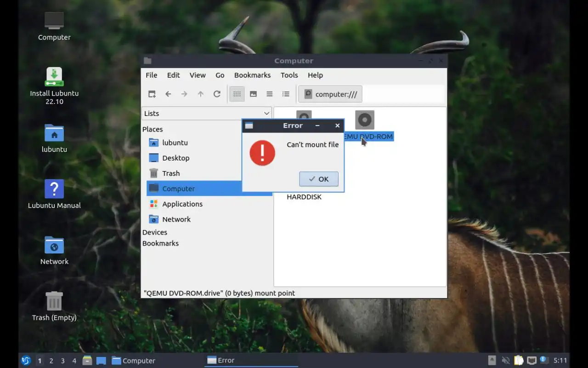
Task: Switch to icon view mode
Action: [x=237, y=94]
